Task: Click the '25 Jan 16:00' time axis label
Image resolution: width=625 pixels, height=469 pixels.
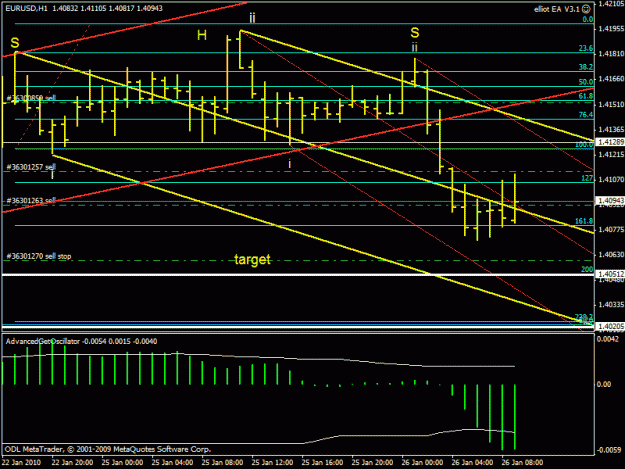Action: coord(322,463)
